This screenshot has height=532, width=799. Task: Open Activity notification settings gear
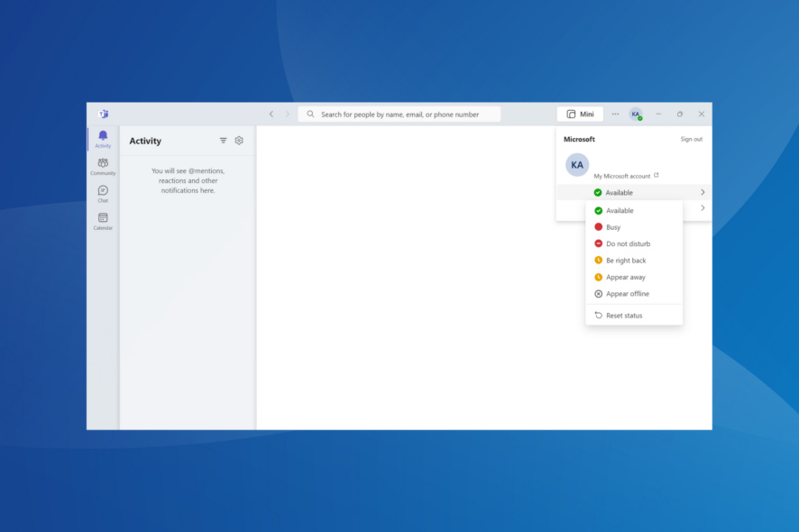point(239,141)
